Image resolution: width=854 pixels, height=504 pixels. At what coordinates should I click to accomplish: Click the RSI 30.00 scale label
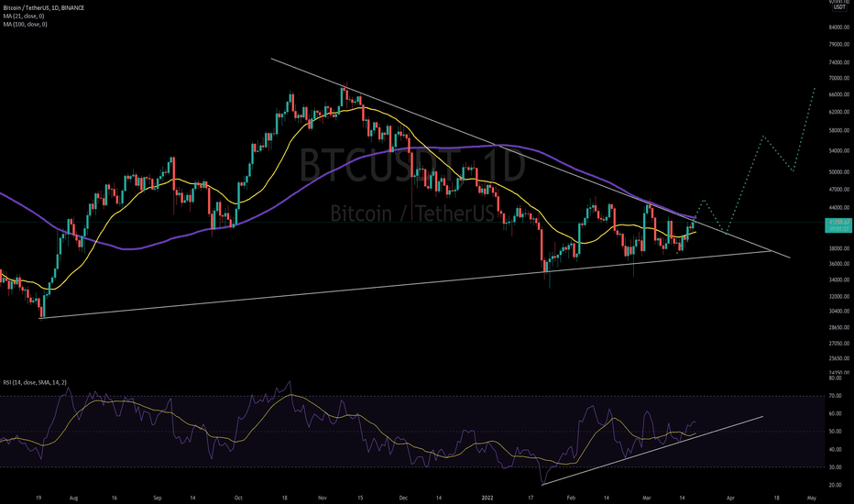(x=835, y=467)
